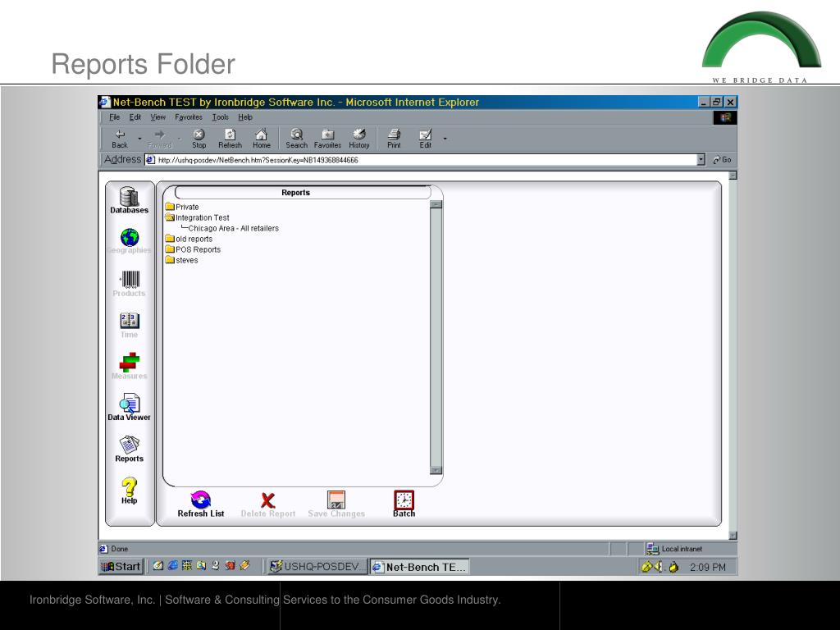This screenshot has width=840, height=630.
Task: Click the Reports list scroll up arrow
Action: 436,204
